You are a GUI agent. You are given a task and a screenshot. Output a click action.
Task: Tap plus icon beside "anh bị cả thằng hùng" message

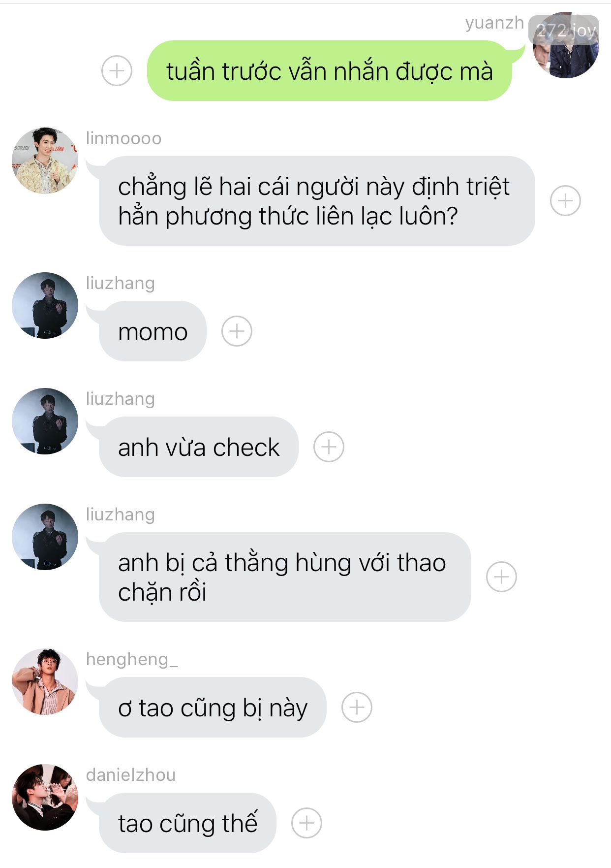coord(501,577)
